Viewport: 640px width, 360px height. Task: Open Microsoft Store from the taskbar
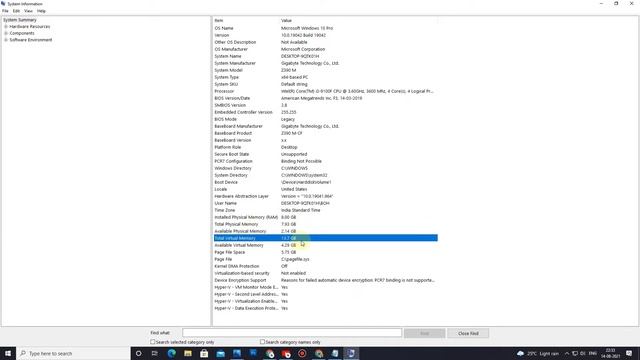(204, 353)
